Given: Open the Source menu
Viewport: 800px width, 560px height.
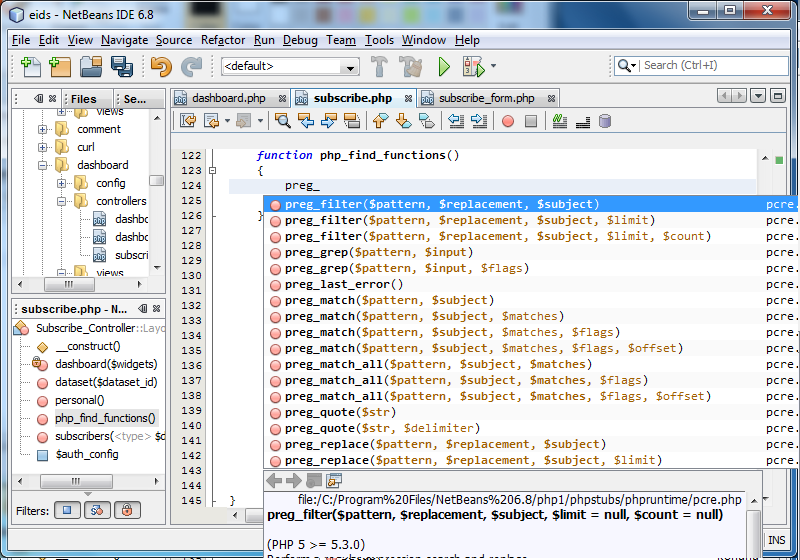Looking at the screenshot, I should coord(174,40).
